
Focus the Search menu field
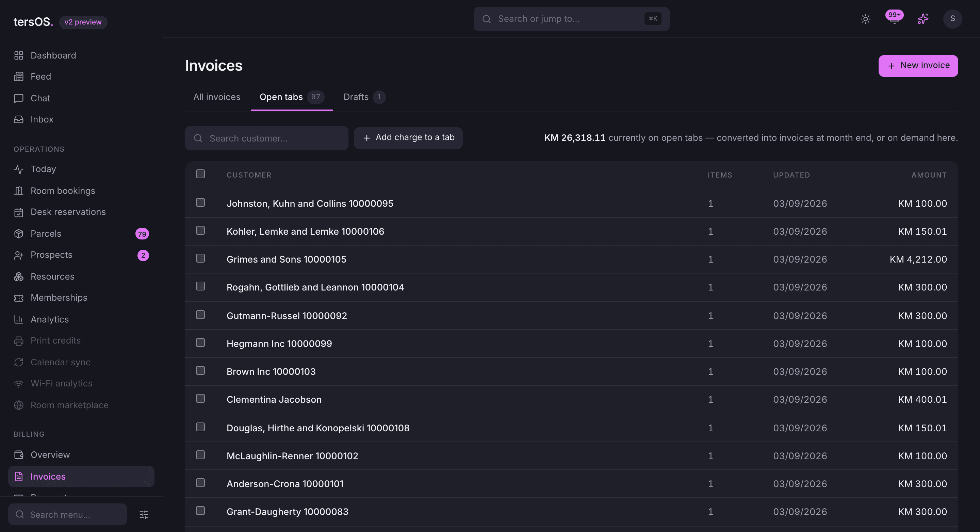tap(68, 515)
